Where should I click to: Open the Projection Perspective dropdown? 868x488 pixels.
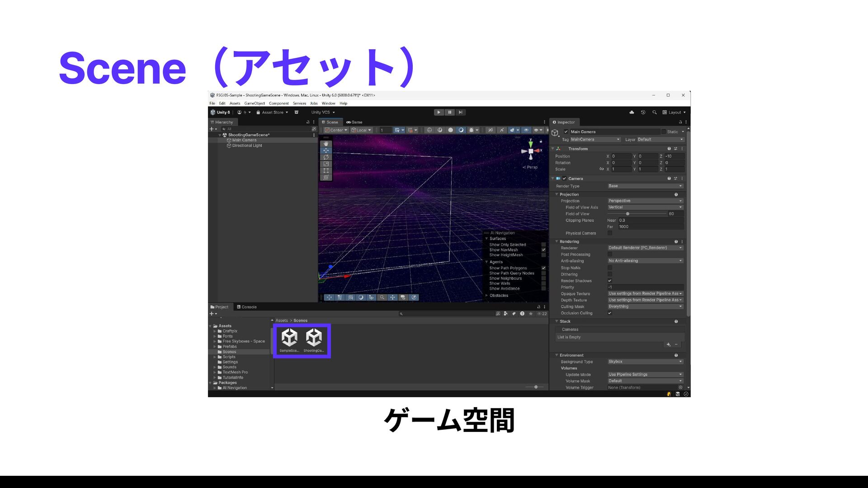pos(645,201)
